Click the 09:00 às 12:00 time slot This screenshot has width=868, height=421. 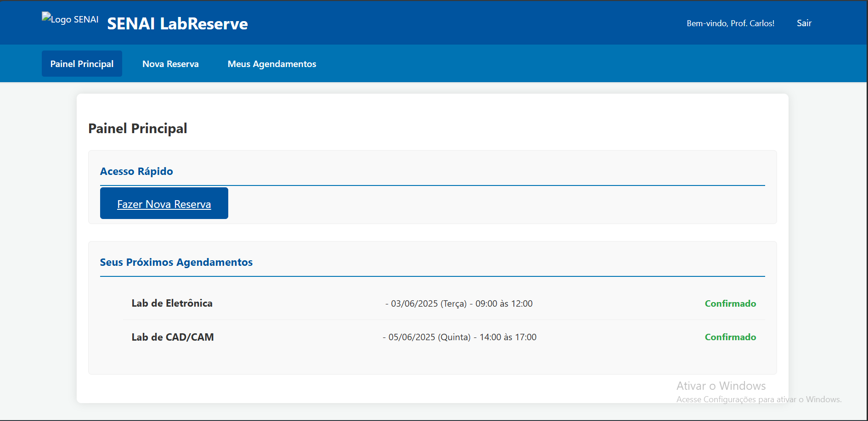(x=504, y=304)
